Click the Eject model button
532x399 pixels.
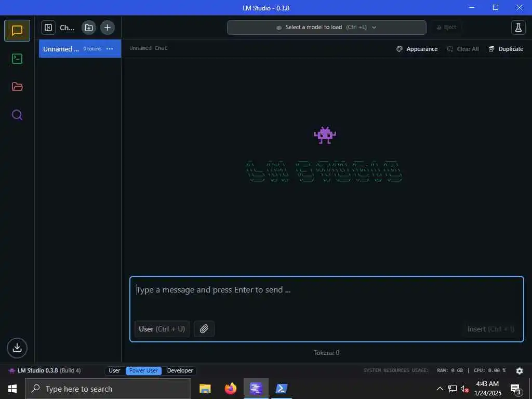(x=447, y=27)
